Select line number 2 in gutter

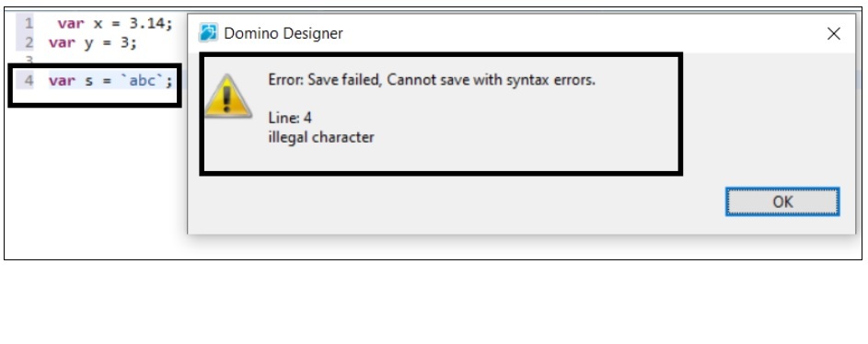(x=29, y=42)
